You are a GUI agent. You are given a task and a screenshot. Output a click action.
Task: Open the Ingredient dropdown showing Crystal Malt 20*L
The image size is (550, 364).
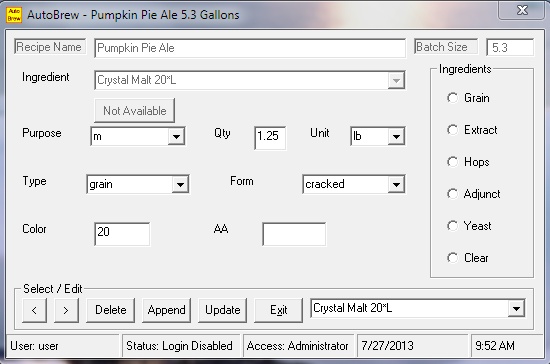tap(396, 80)
